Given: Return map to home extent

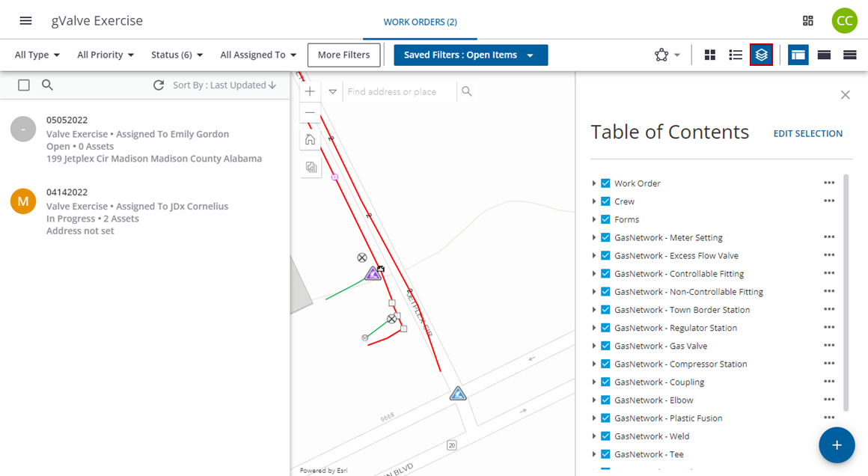Looking at the screenshot, I should coord(310,139).
